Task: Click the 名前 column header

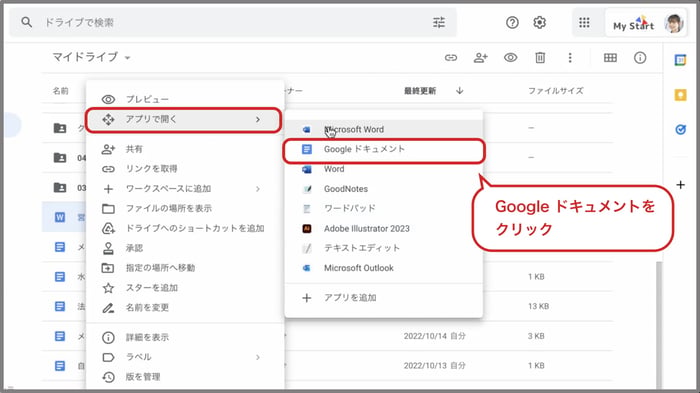Action: pyautogui.click(x=61, y=91)
